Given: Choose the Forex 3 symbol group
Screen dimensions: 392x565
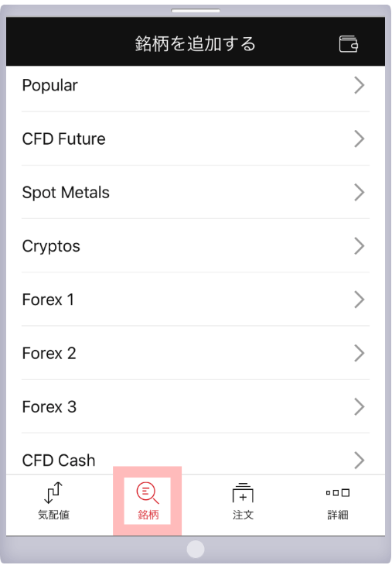Looking at the screenshot, I should tap(196, 407).
